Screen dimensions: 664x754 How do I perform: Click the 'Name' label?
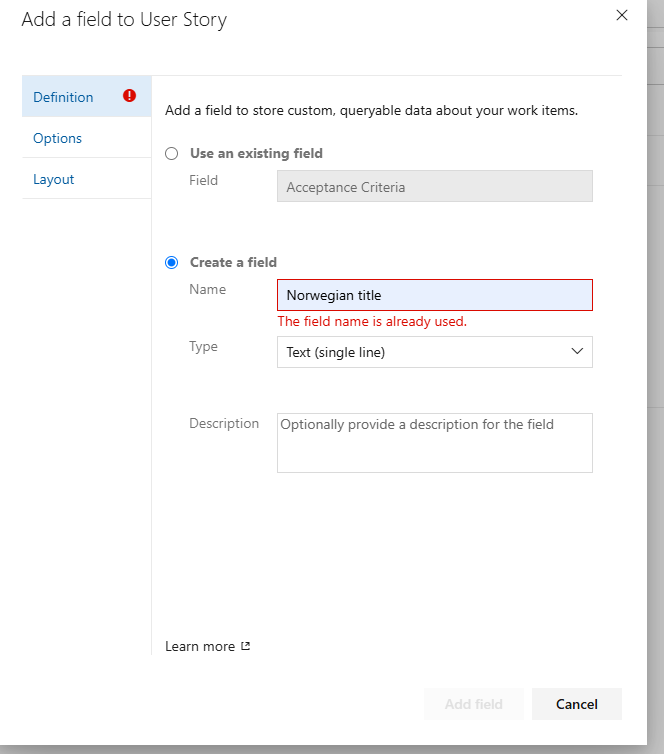(x=207, y=289)
